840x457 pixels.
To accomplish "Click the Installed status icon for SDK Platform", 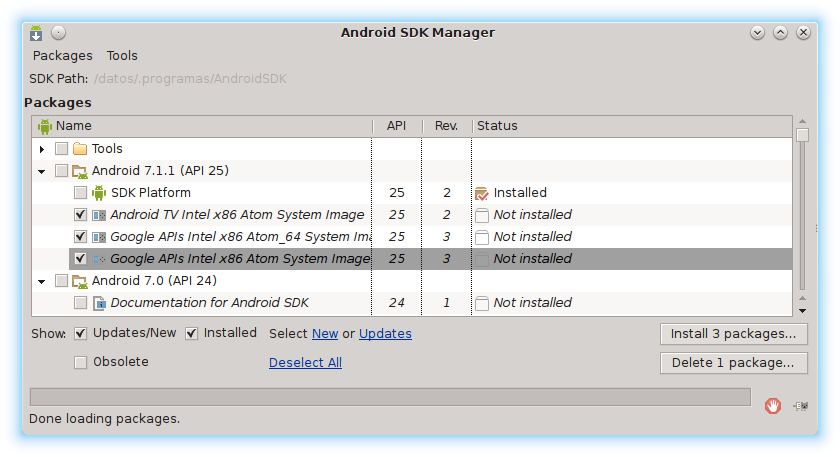I will [x=482, y=193].
